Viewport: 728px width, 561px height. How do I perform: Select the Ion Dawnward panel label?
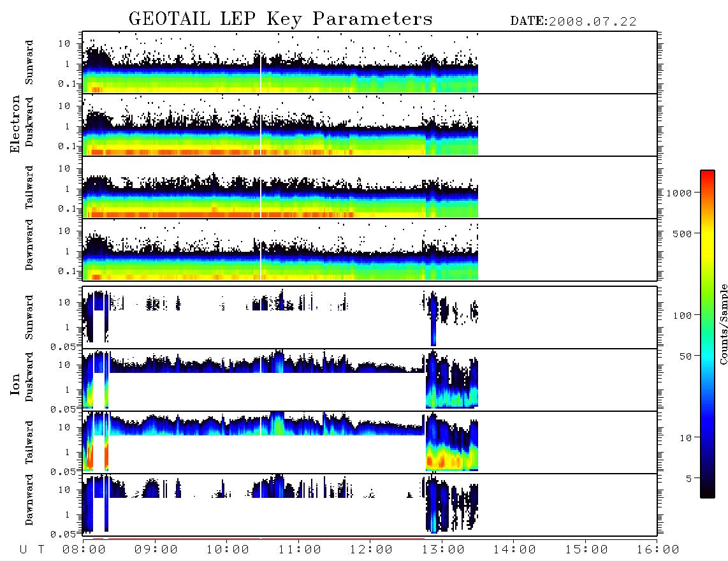click(29, 500)
